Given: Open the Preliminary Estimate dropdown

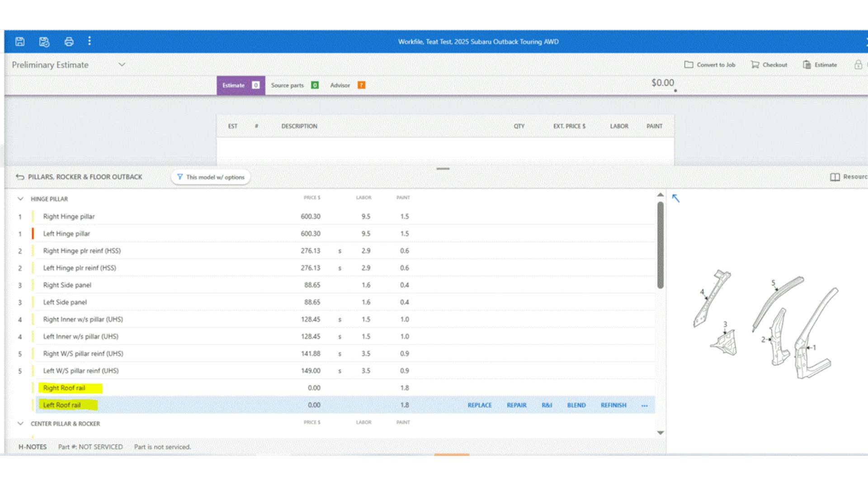Looking at the screenshot, I should [x=122, y=65].
